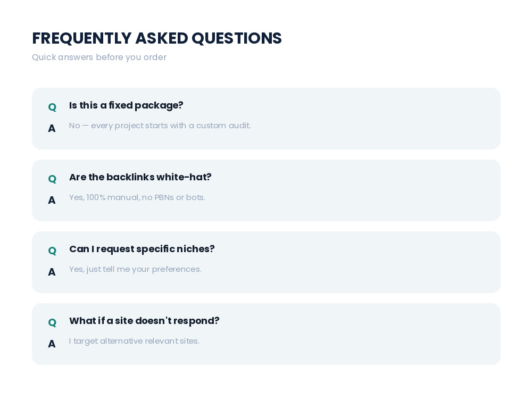
Task: Click the Q icon for fixed package question
Action: [52, 107]
